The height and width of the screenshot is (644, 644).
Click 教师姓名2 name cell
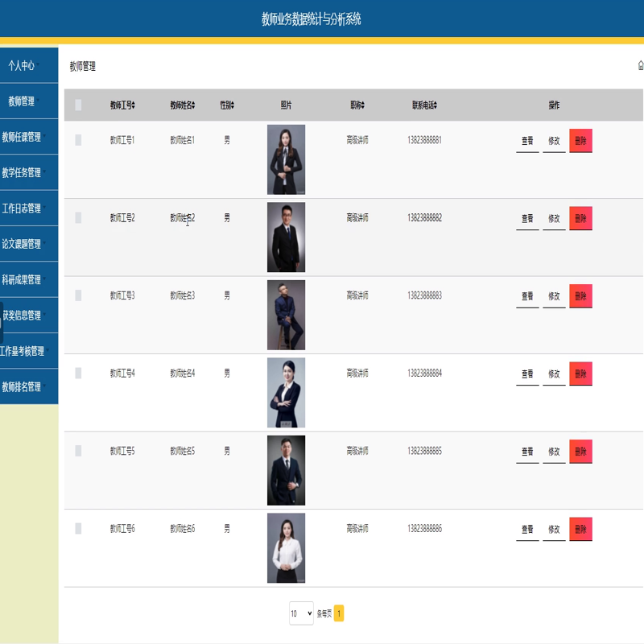[183, 217]
